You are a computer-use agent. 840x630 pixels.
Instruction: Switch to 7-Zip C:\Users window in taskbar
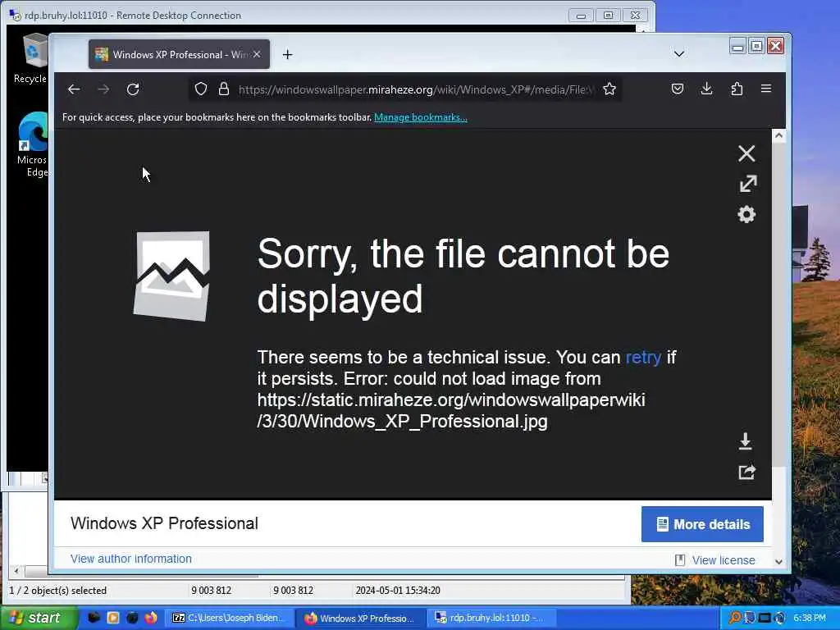tap(229, 618)
